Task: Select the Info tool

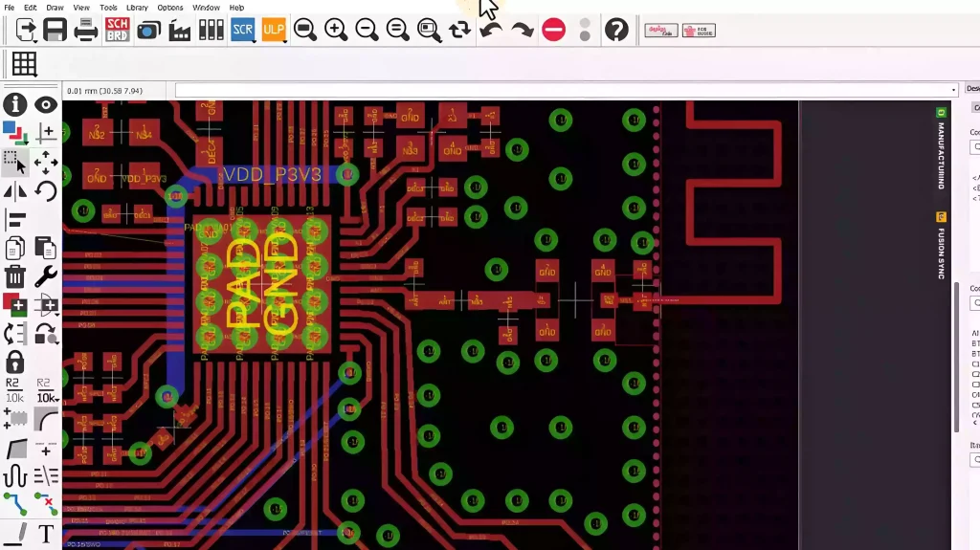Action: 15,104
